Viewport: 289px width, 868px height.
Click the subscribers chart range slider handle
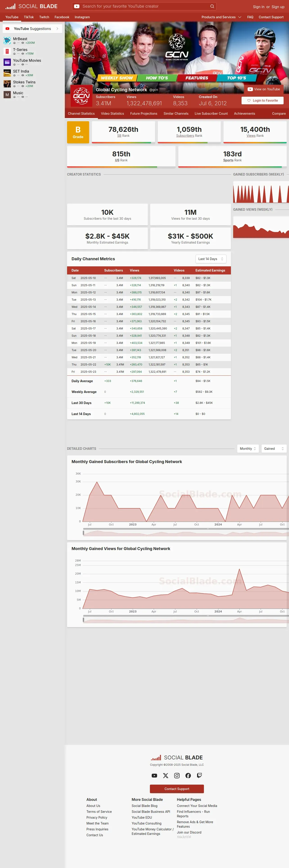pos(84,533)
